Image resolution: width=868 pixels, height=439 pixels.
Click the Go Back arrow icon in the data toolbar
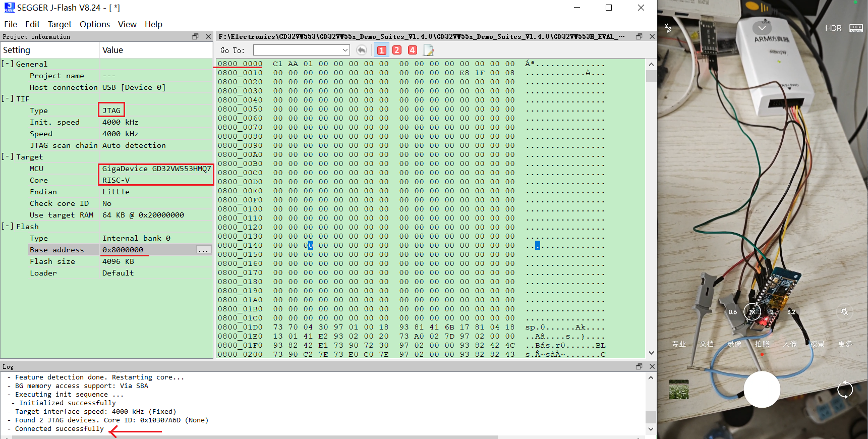point(361,50)
